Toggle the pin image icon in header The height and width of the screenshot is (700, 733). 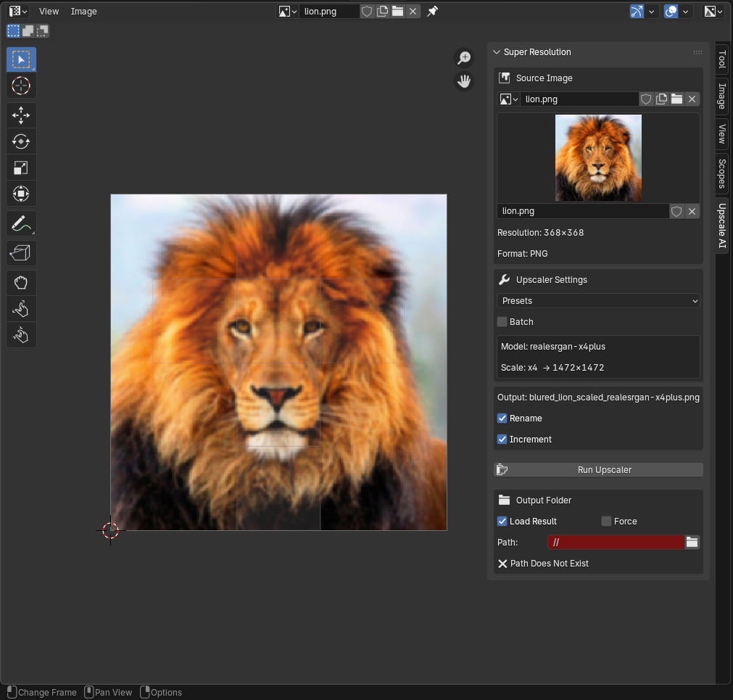[x=432, y=11]
